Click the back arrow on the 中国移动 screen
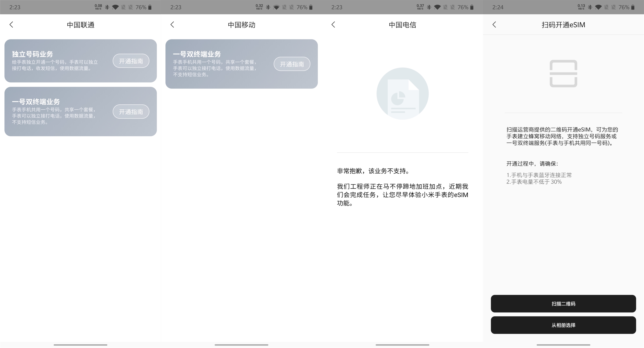644x348 pixels. [172, 24]
